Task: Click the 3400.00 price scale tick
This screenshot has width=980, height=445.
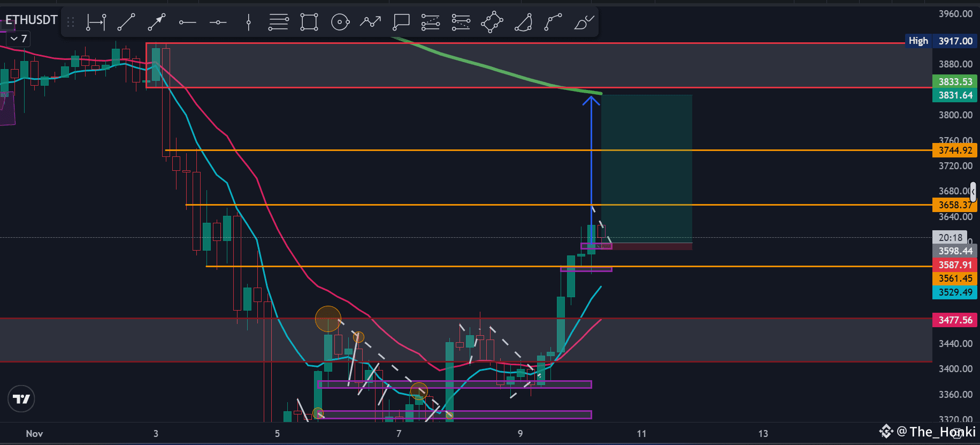Action: [955, 369]
